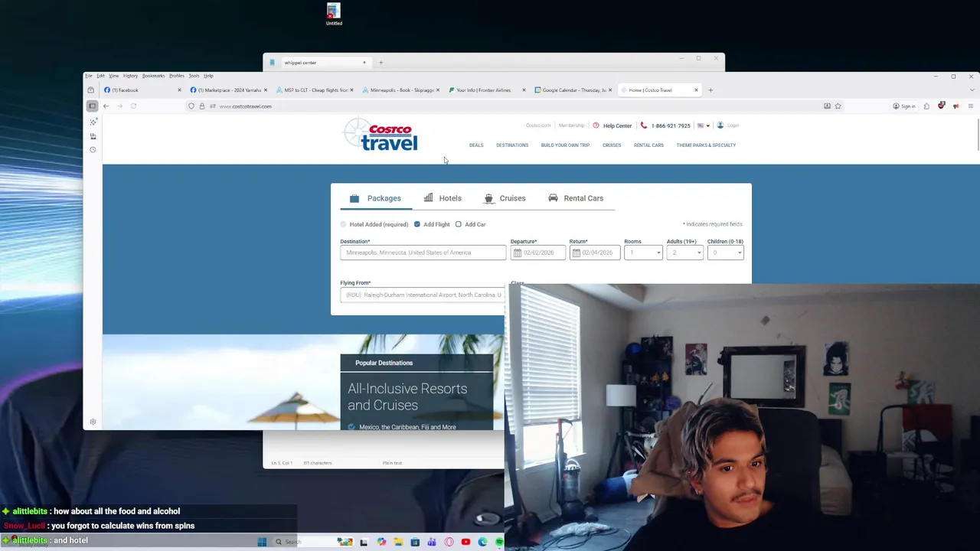Click BUILD YOUR OWN TRIP link
Viewport: 980px width, 551px height.
[x=565, y=145]
